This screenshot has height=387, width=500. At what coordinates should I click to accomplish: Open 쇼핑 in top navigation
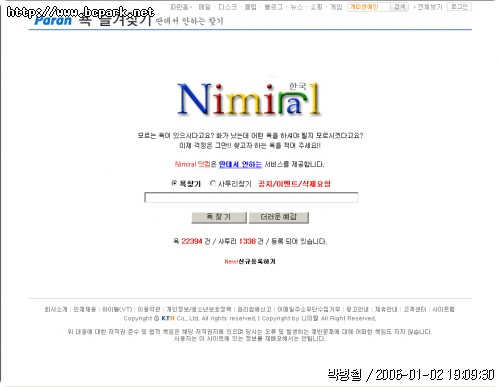point(316,7)
